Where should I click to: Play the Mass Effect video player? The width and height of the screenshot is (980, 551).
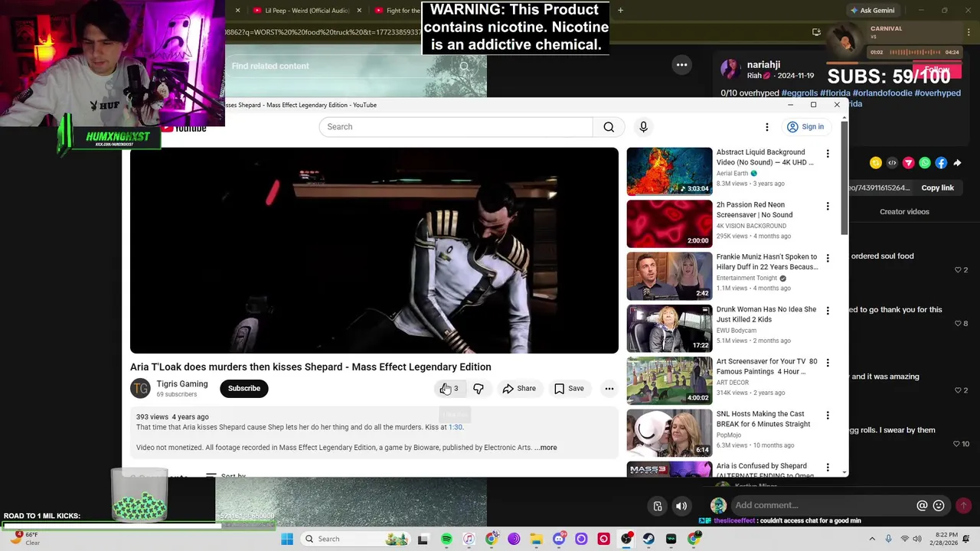[374, 250]
